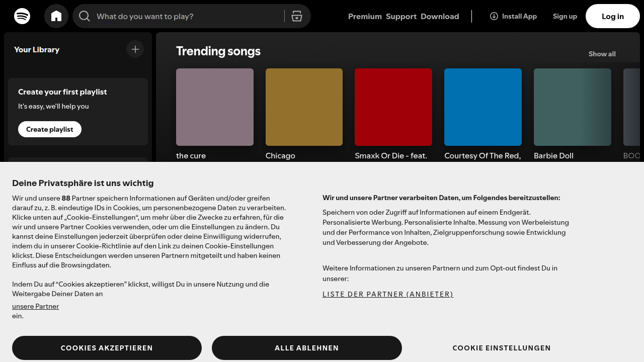Open the 'unsere Partner' link
The width and height of the screenshot is (644, 362).
(x=36, y=306)
